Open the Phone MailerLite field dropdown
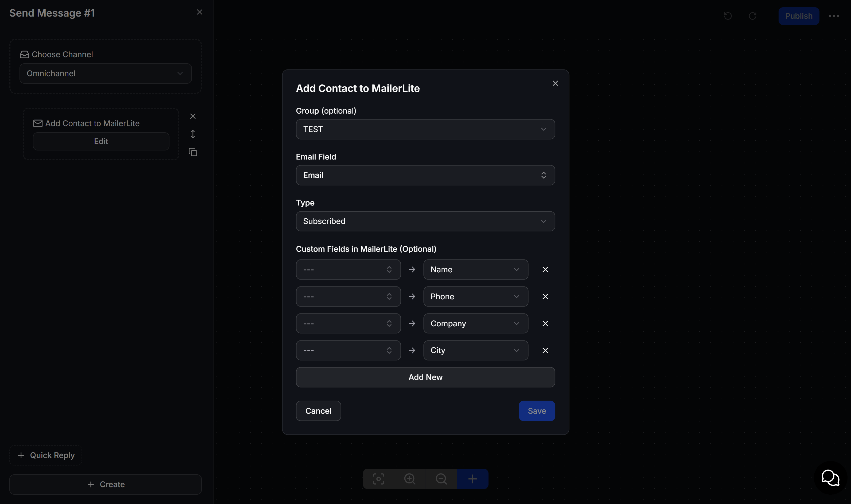The height and width of the screenshot is (504, 851). (x=475, y=296)
